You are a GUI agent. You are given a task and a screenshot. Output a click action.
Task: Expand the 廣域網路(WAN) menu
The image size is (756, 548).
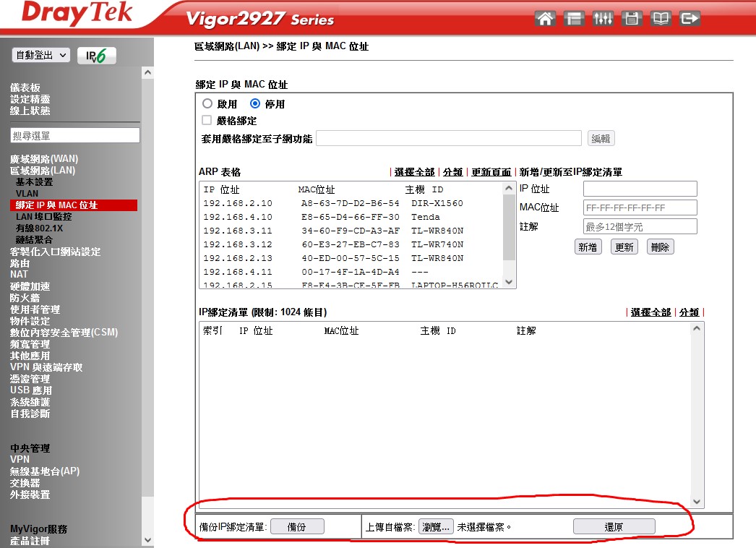point(44,159)
